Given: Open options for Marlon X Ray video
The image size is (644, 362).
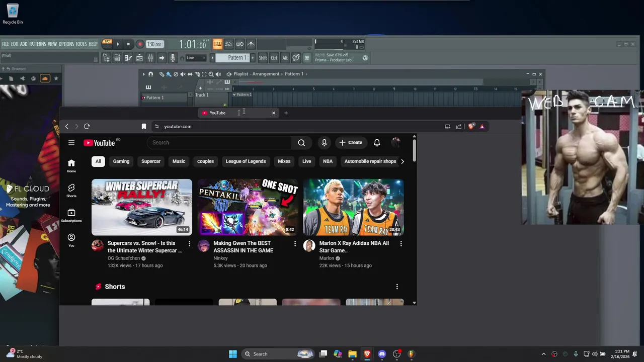Looking at the screenshot, I should pos(401,244).
